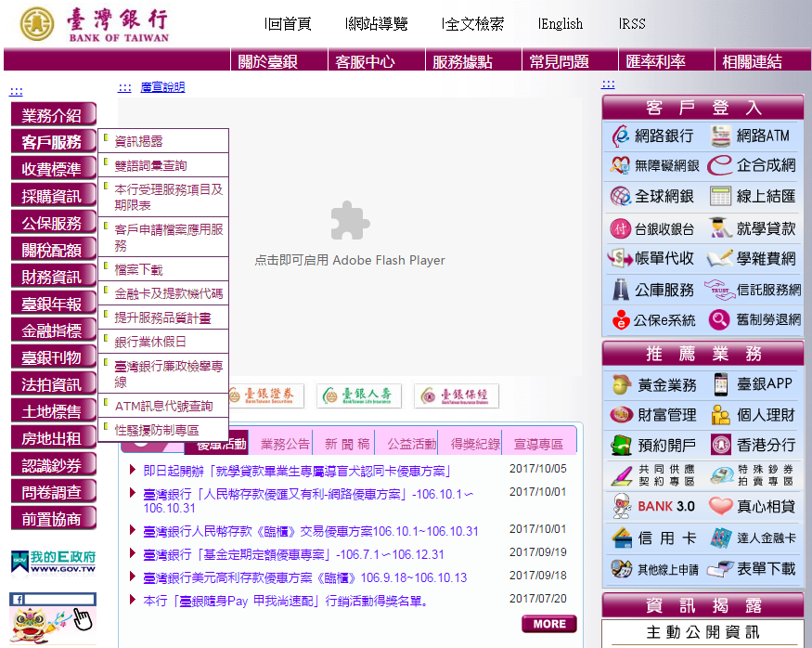The image size is (812, 648).
Task: Open 就學貸款 student loan icon
Action: tap(720, 227)
